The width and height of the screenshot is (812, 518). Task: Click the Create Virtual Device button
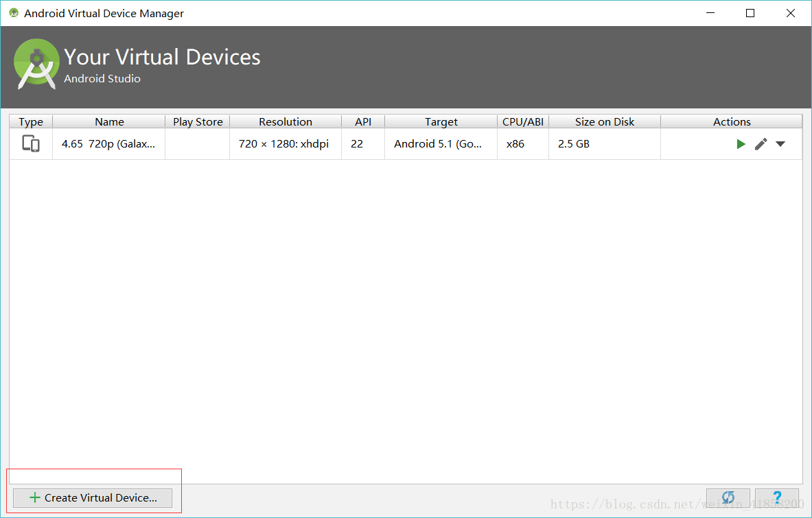pyautogui.click(x=93, y=498)
